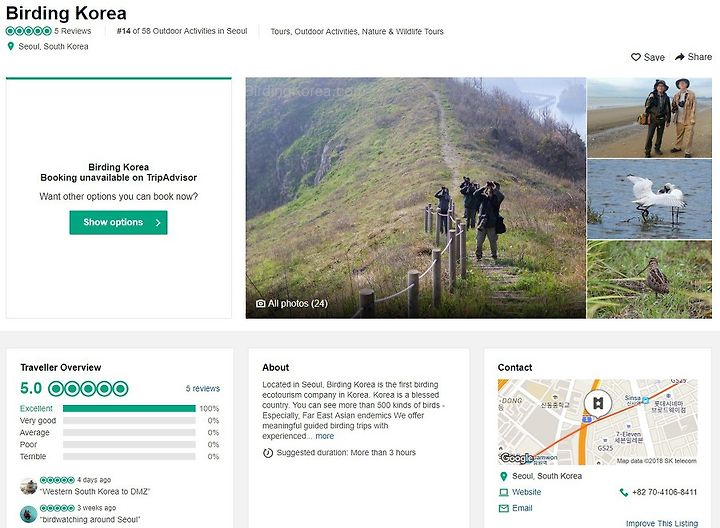Screen dimensions: 720x528
Task: Open thumbnail of two men on beach
Action: coord(649,118)
